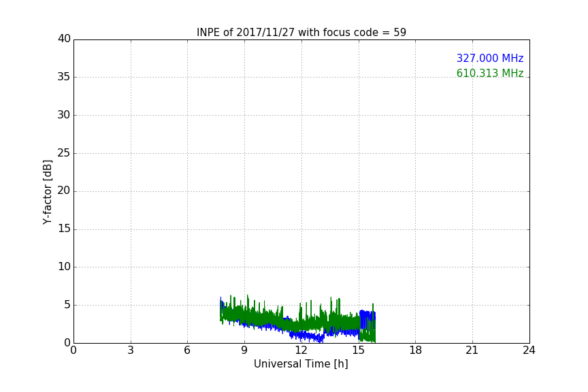Screen dimensions: 588x392
Task: Click y-axis tick label '25'
Action: pos(64,152)
